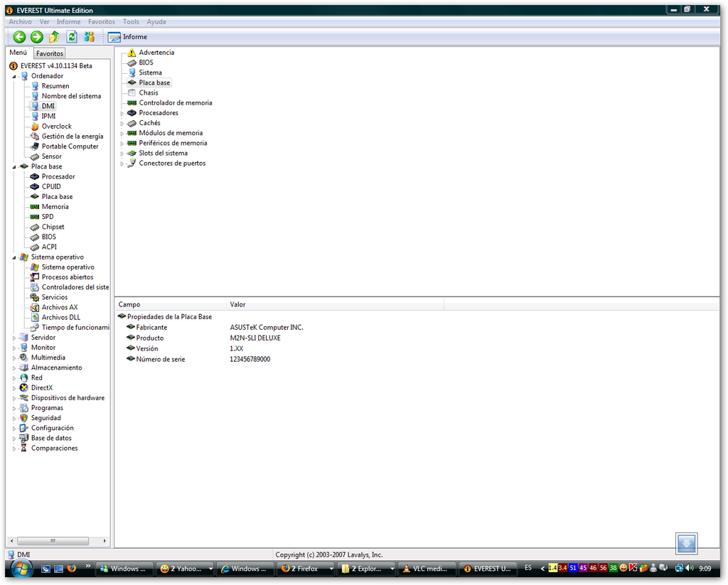Open the Archivo menu
The width and height of the screenshot is (728, 585).
21,22
